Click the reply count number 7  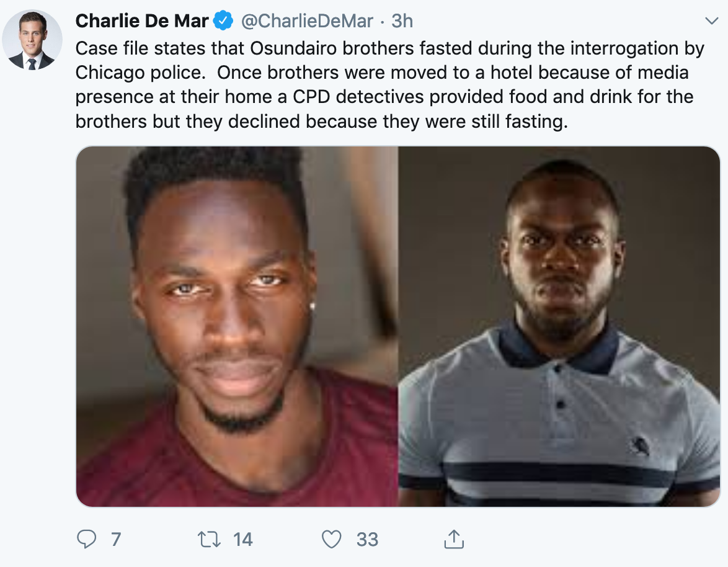116,540
